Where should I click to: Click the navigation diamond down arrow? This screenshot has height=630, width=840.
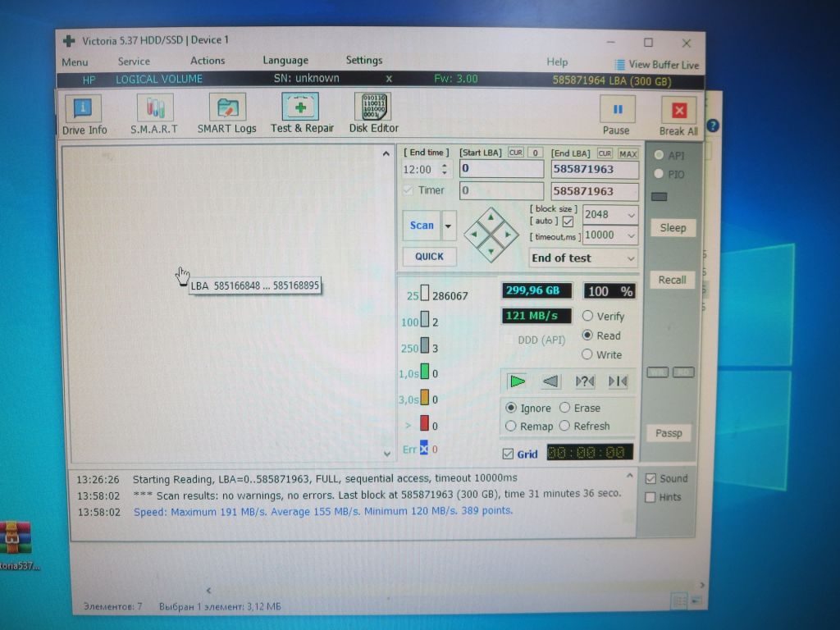(x=491, y=251)
